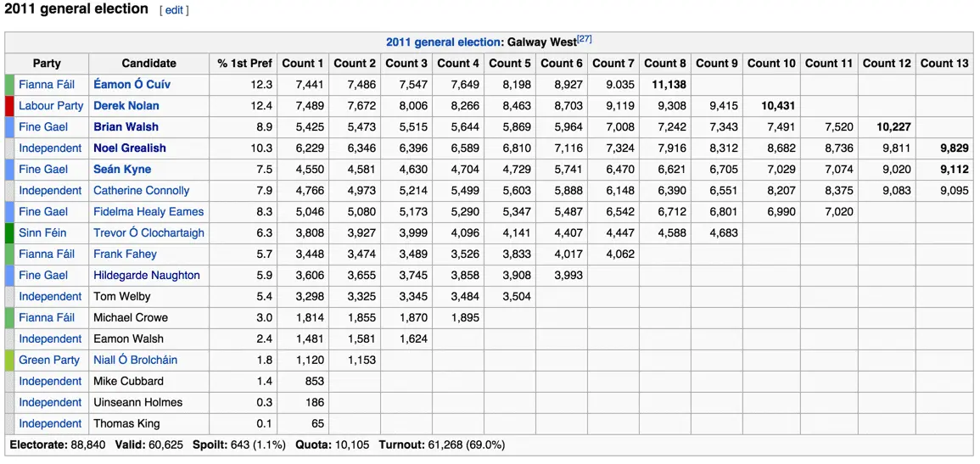Select the Count 13 column header
The width and height of the screenshot is (980, 464).
(944, 63)
